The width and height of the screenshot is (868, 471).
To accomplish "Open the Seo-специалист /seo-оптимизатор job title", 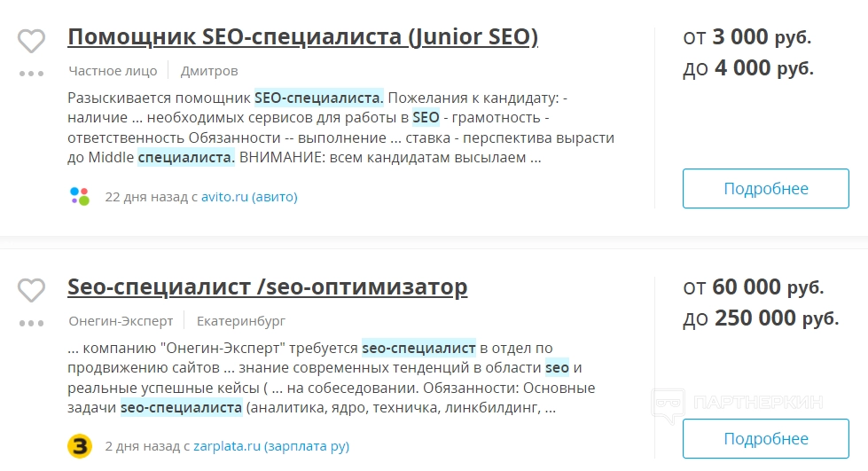I will point(267,287).
